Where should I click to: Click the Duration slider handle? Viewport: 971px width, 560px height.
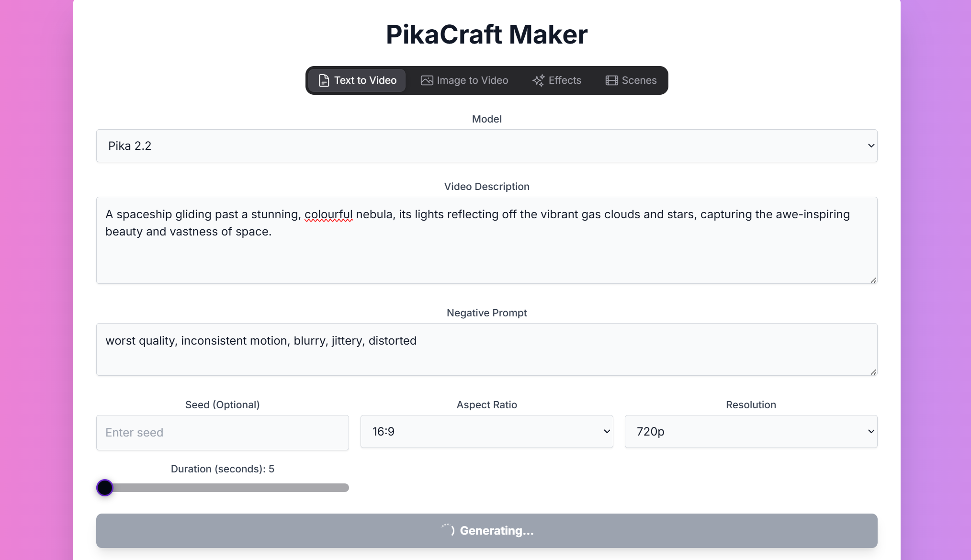[105, 488]
